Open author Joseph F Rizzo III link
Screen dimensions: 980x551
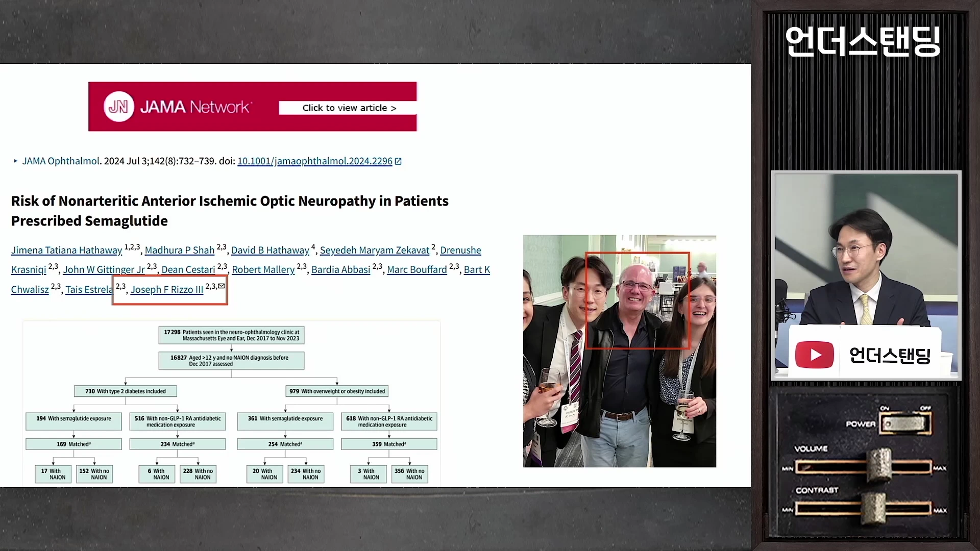tap(166, 289)
